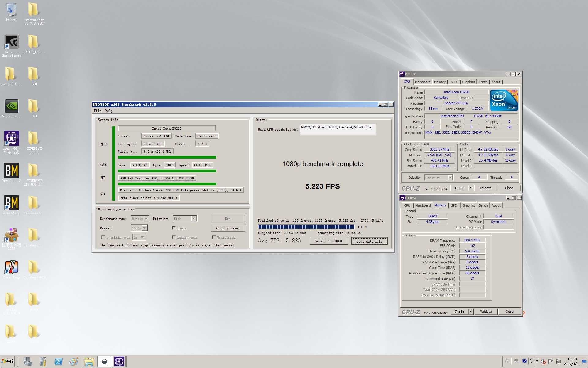Image resolution: width=588 pixels, height=368 pixels.
Task: Open the About tab in the lower CPU-Z window
Action: pos(496,205)
